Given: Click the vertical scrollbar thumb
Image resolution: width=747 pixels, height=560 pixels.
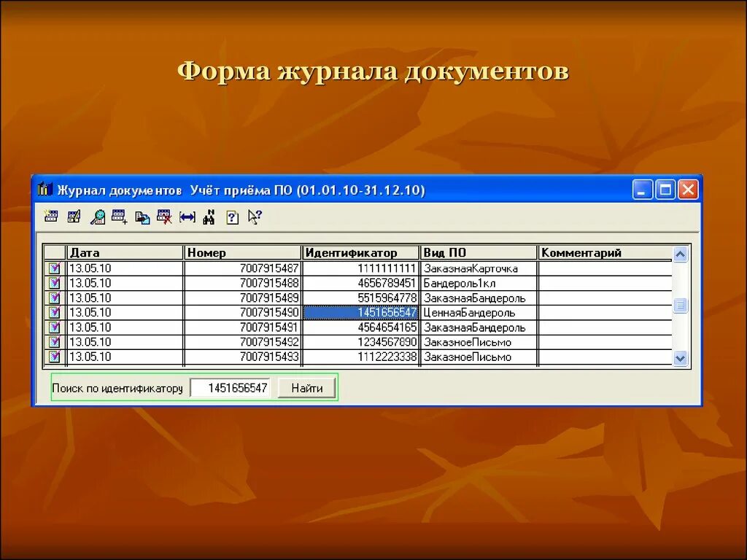Looking at the screenshot, I should click(x=681, y=306).
